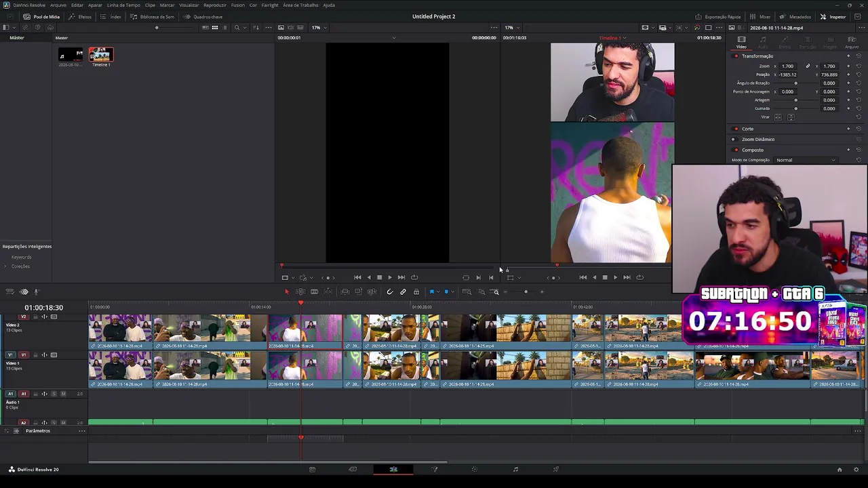
Task: Open the Área de Trabalho menu
Action: [300, 5]
